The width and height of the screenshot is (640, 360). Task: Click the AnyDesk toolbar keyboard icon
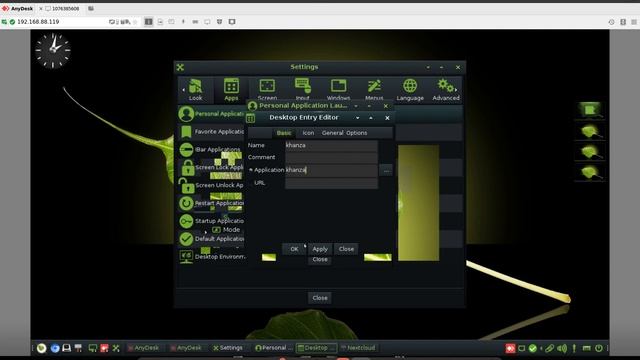point(195,22)
